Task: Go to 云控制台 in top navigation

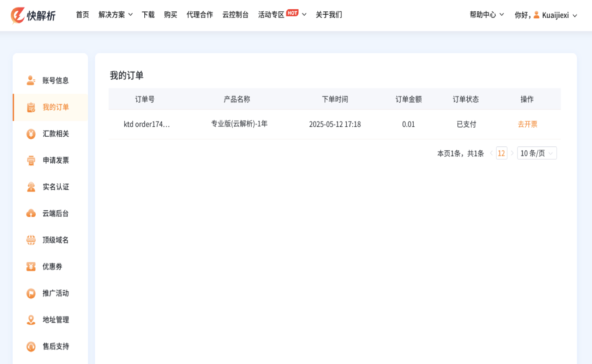Action: 235,15
